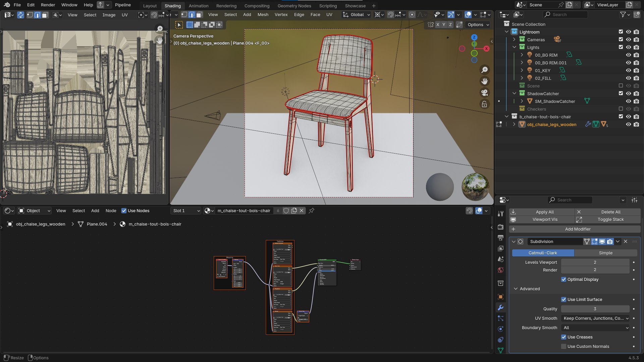Click the camera view icon in viewport

pos(485,93)
